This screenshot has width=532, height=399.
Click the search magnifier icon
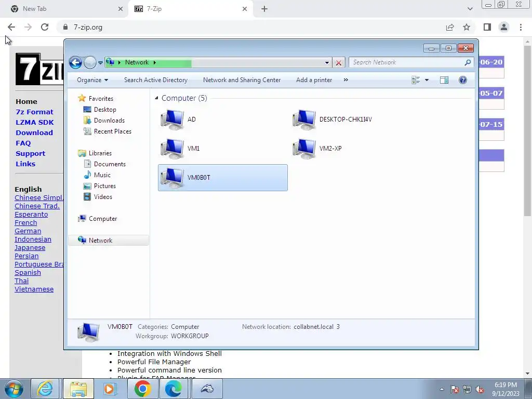pos(468,62)
